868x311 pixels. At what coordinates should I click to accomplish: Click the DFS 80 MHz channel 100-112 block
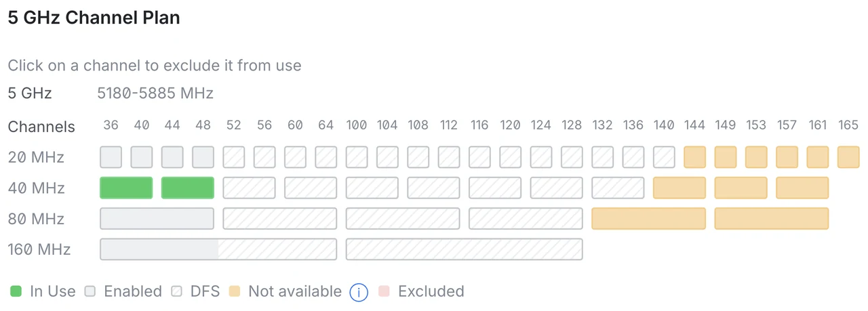[x=403, y=219]
